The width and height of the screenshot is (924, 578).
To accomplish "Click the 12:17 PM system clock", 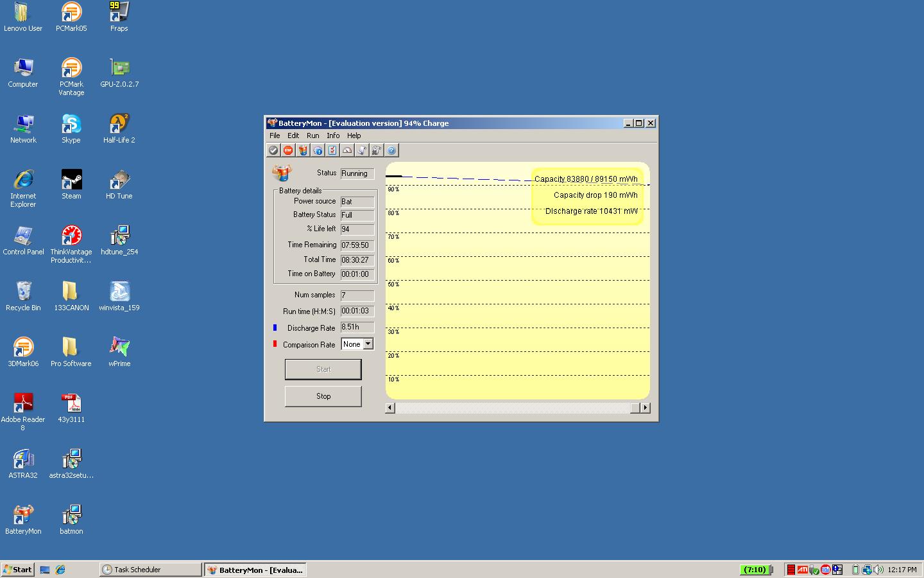I will (x=902, y=570).
